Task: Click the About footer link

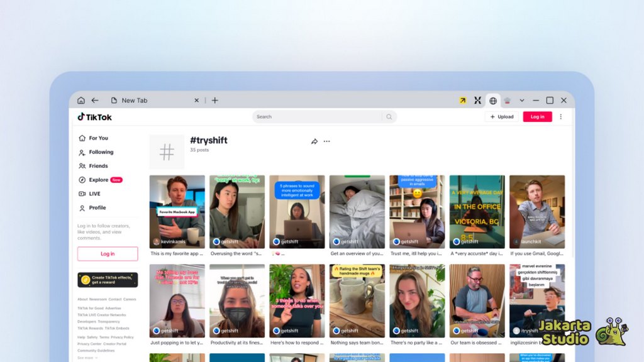Action: coord(82,299)
